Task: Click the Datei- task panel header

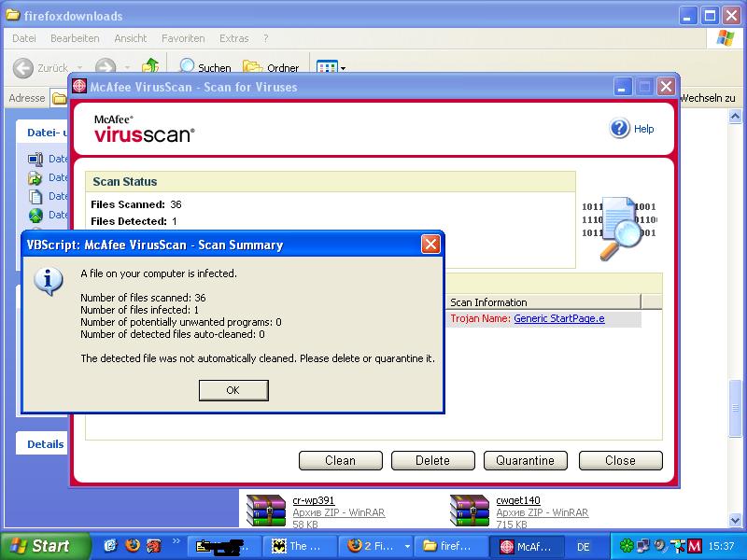Action: coord(42,133)
